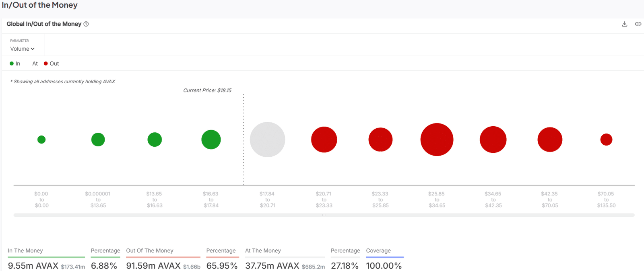
Task: Select the gray $17.84 to $20.71 bubble
Action: [x=268, y=140]
